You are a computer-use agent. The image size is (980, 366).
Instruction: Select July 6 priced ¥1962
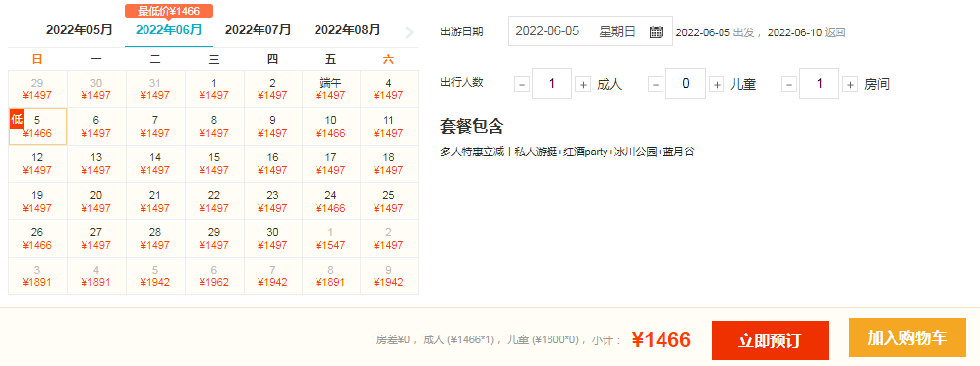coord(213,275)
